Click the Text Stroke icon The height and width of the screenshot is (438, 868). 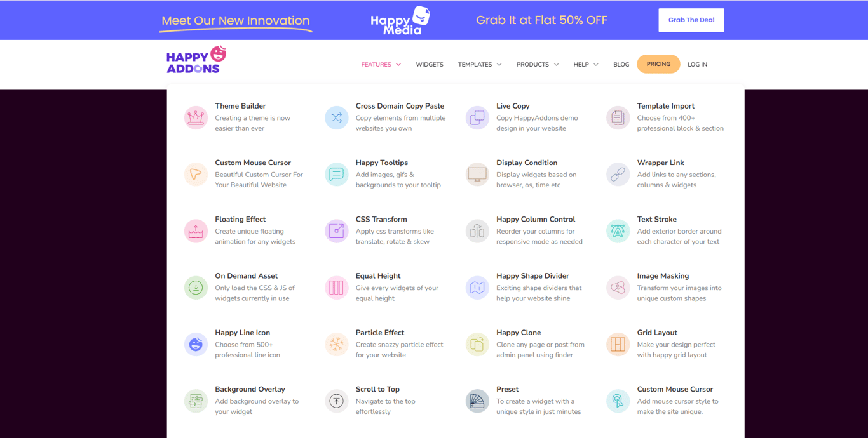[618, 231]
